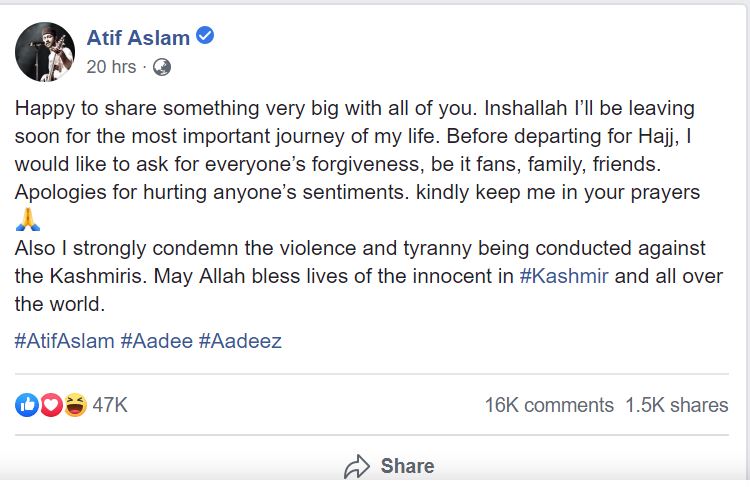Viewport: 750px width, 487px height.
Task: Open the Atif Aslam profile name link
Action: tap(138, 39)
